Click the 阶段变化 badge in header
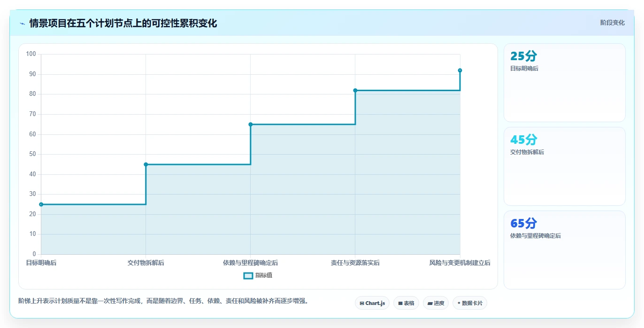This screenshot has height=328, width=644. tap(612, 23)
